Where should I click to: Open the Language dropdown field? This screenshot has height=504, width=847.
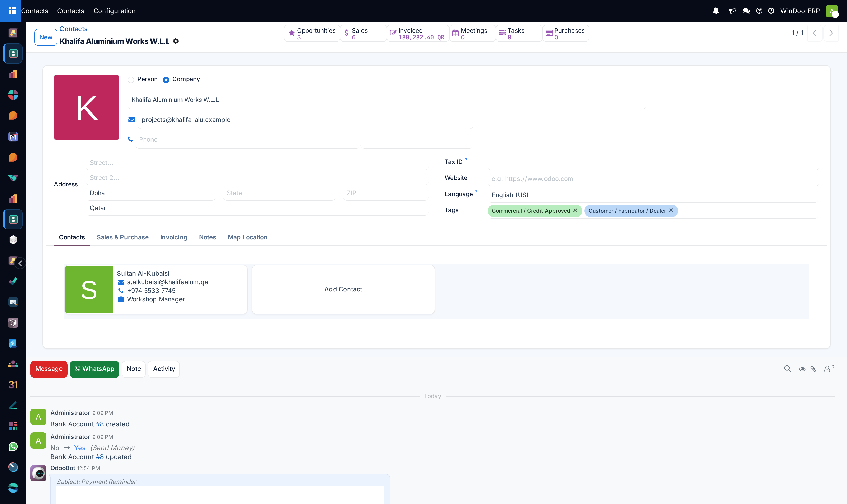(x=653, y=195)
